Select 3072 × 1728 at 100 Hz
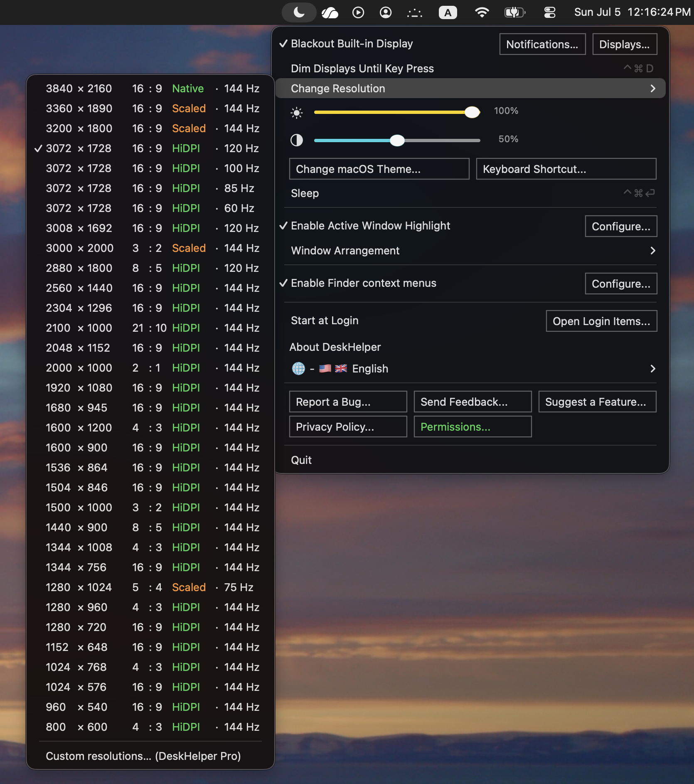The width and height of the screenshot is (694, 784). pos(150,168)
